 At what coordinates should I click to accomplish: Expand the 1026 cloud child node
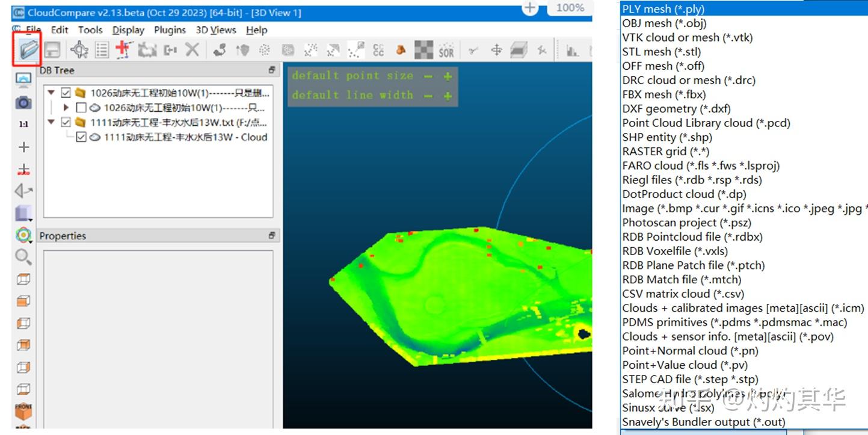66,108
